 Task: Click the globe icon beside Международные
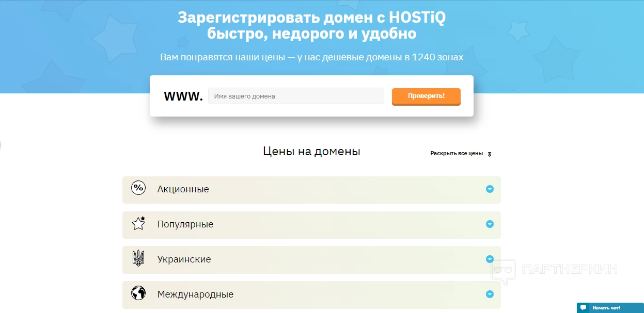(x=138, y=293)
